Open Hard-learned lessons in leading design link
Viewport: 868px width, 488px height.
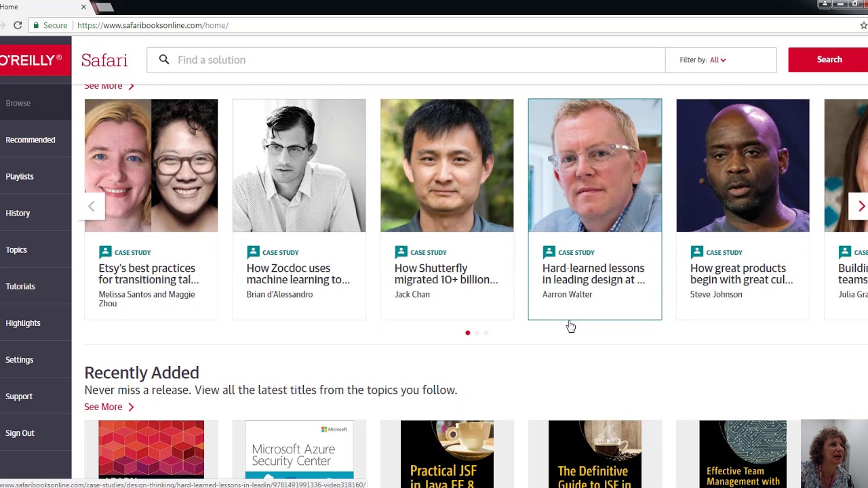[x=593, y=274]
